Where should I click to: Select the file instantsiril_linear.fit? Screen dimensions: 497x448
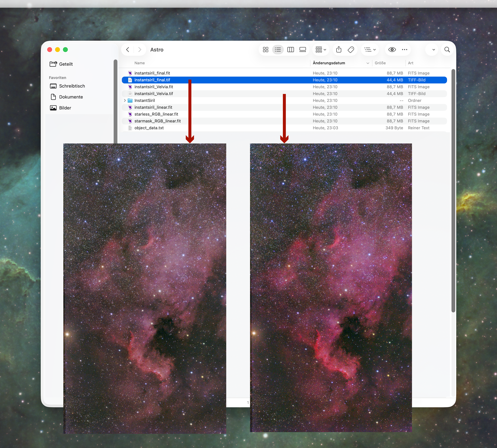coord(284,107)
